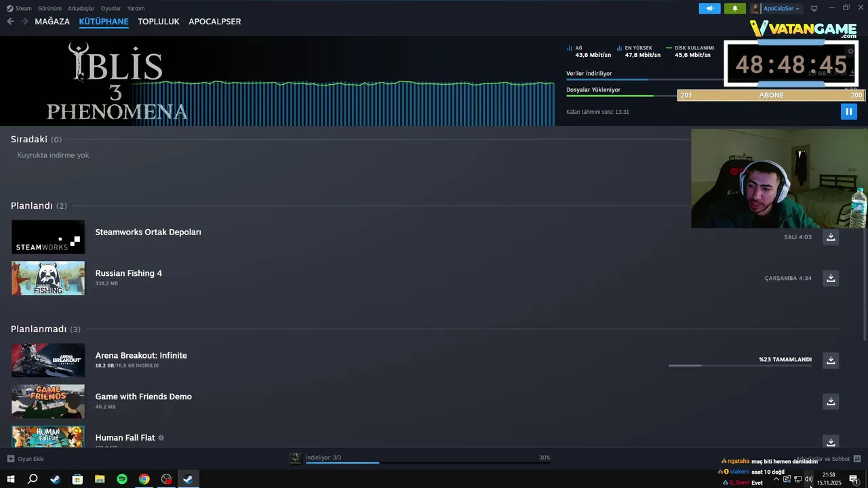Click the Russian Fishing 4 thumbnail
Viewport: 868px width, 488px height.
48,278
